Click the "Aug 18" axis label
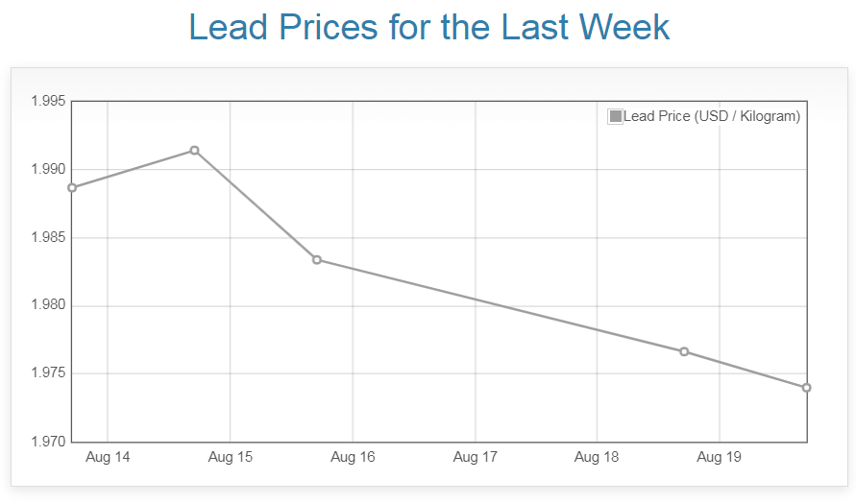The image size is (856, 504). tap(597, 458)
